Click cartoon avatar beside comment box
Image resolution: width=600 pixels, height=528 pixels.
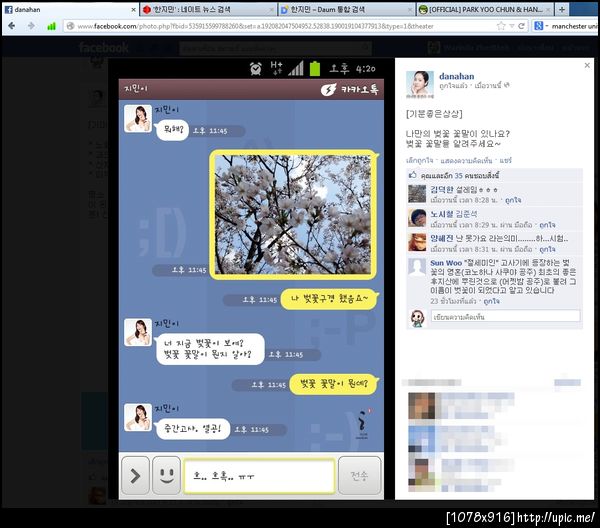click(417, 318)
